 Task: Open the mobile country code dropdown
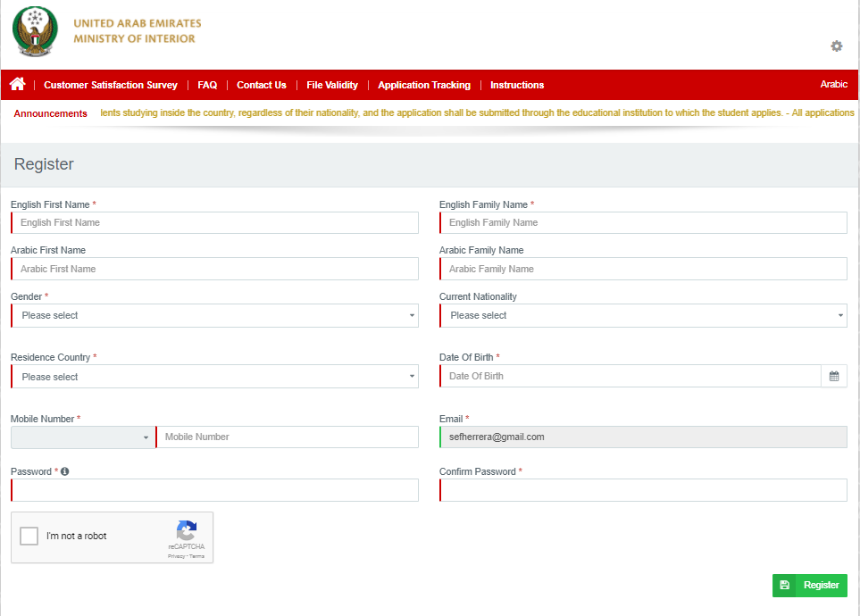click(83, 437)
